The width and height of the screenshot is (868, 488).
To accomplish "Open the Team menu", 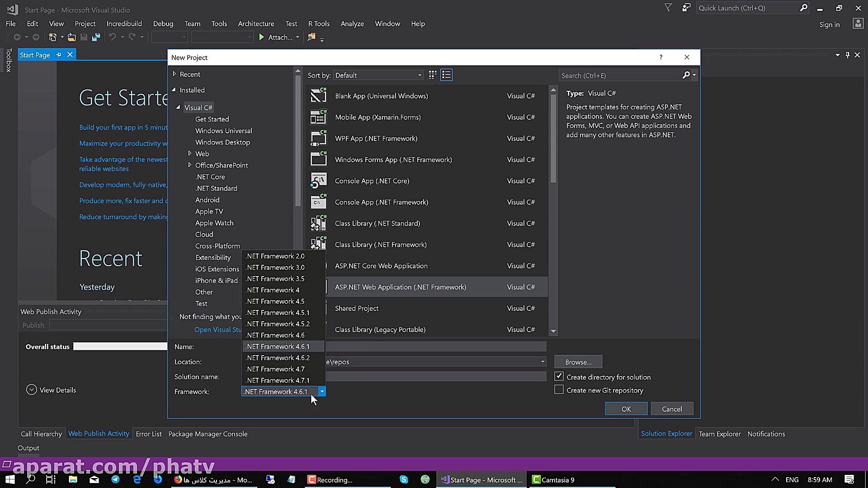I will coord(193,23).
